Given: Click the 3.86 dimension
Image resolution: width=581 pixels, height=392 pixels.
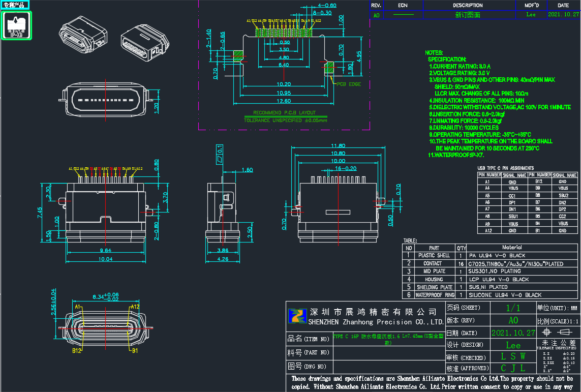Looking at the screenshot, I should (223, 251).
